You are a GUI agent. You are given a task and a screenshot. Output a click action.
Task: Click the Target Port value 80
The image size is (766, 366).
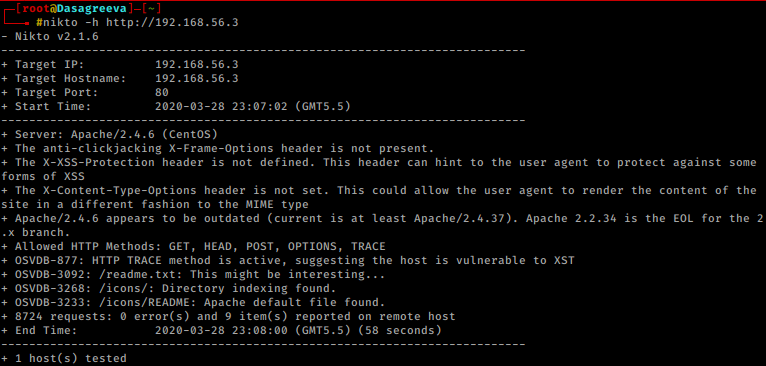162,92
